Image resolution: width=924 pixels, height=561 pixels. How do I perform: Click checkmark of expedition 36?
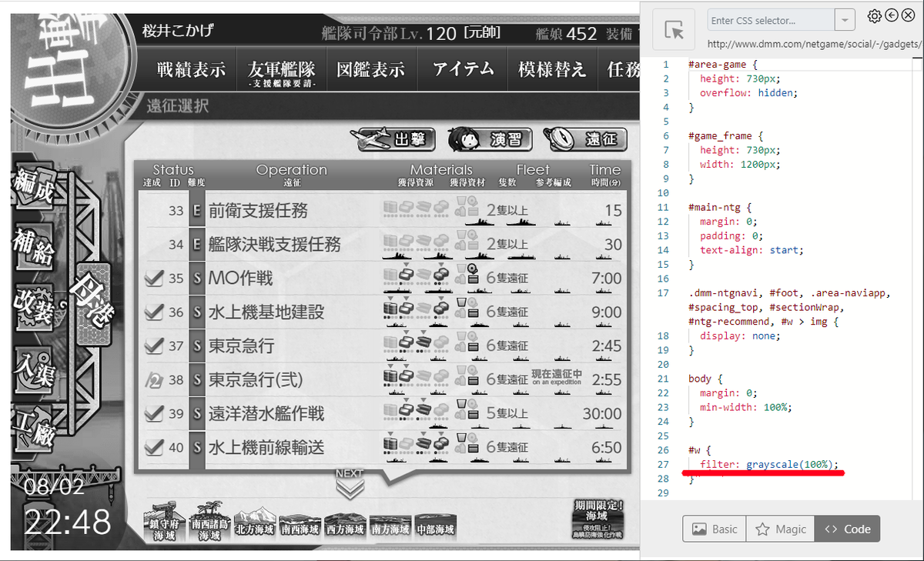[x=154, y=312]
